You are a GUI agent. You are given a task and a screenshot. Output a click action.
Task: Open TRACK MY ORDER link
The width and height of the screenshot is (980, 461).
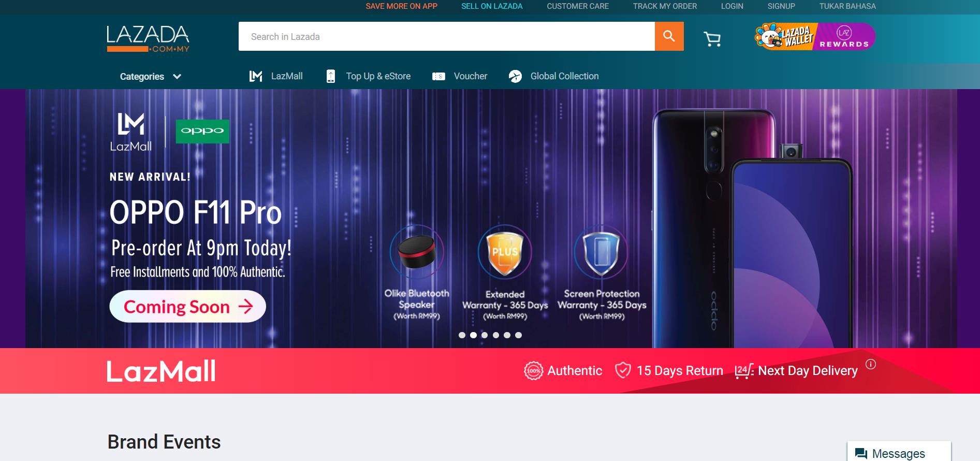(665, 6)
